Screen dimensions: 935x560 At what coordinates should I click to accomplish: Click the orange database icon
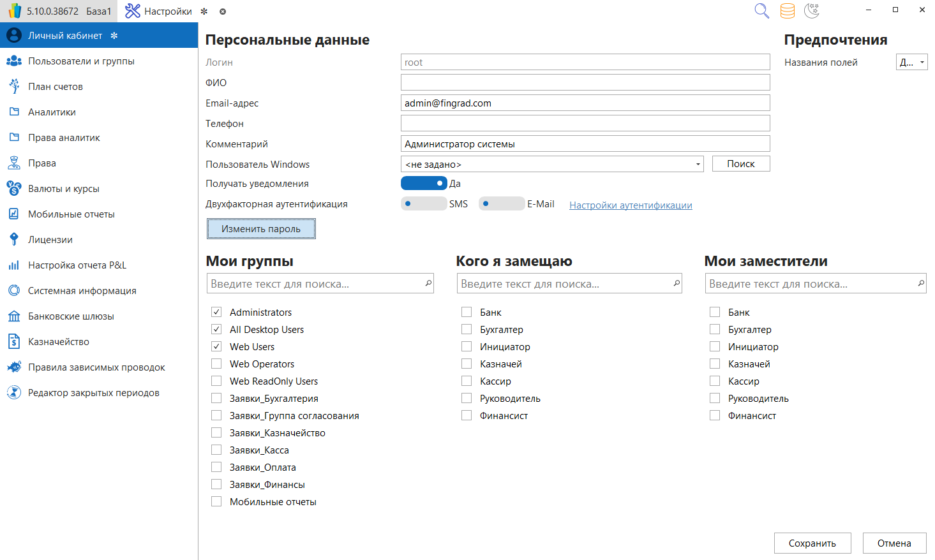coord(788,11)
